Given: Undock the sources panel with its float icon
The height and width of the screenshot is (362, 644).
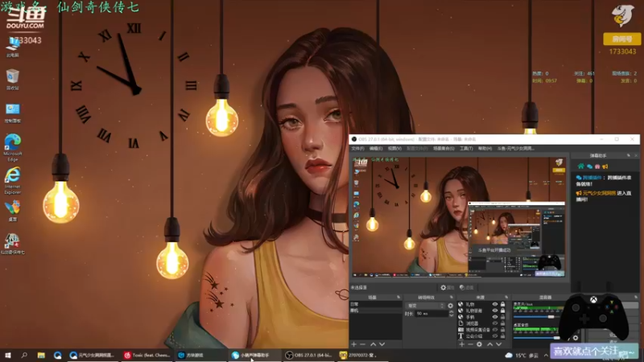Looking at the screenshot, I should click(506, 297).
